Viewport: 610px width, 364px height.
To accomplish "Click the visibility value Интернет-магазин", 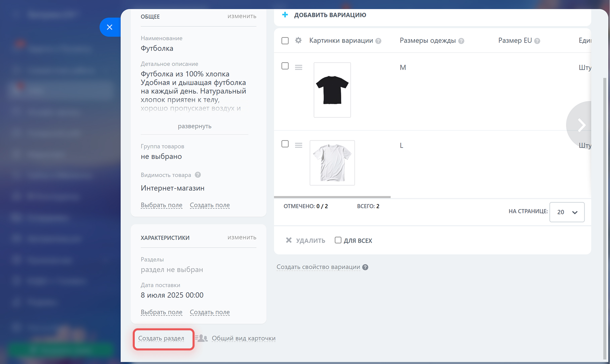I will (x=173, y=188).
